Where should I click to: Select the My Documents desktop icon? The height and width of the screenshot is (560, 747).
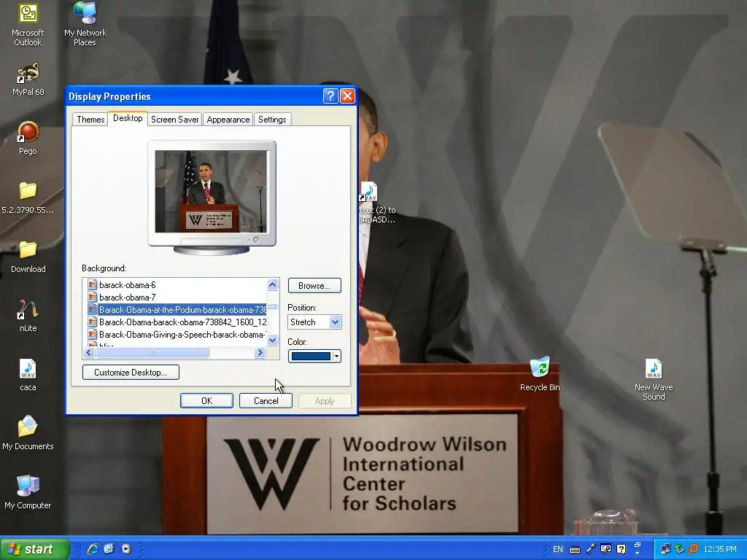(28, 433)
